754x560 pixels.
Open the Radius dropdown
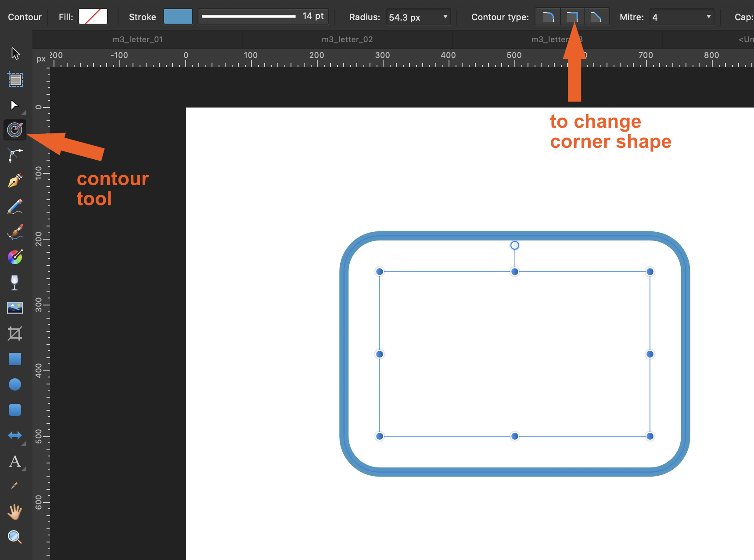[445, 17]
